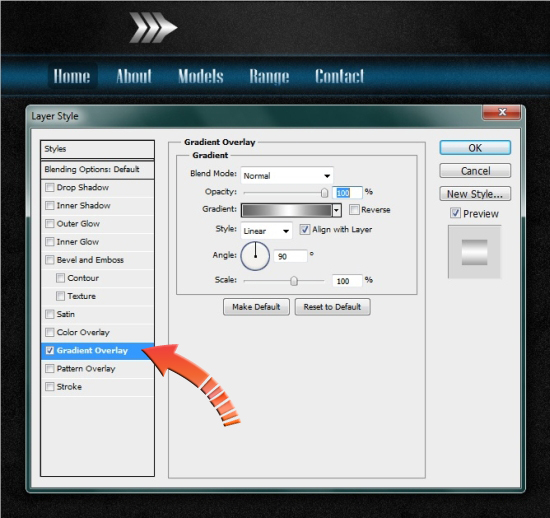550x518 pixels.
Task: Click the Scale value field
Action: point(347,281)
